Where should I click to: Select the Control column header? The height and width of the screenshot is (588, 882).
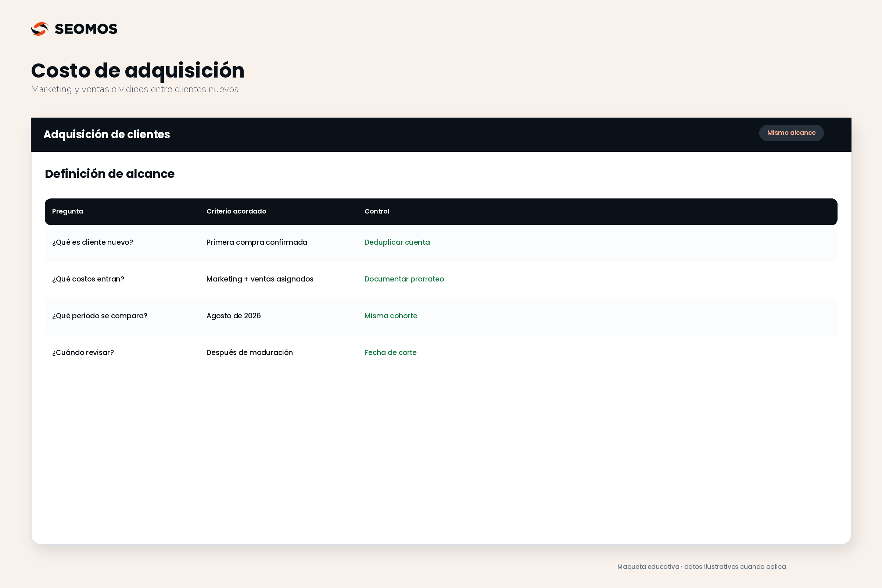pos(377,211)
